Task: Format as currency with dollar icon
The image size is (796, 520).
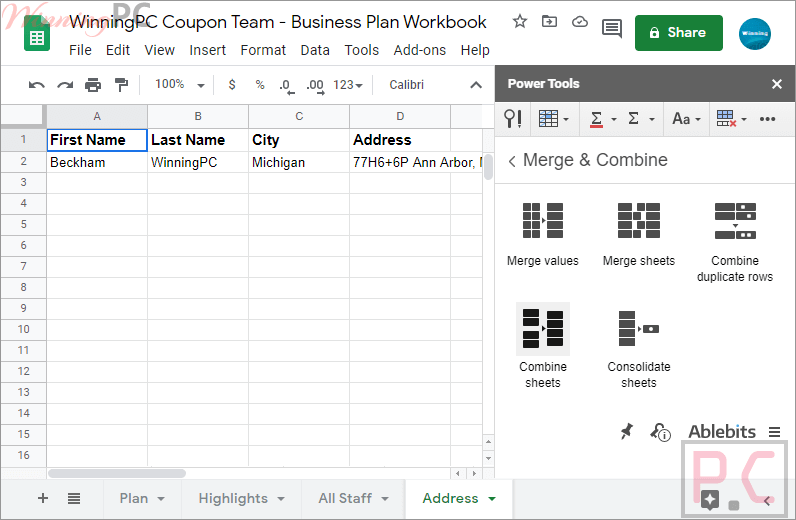Action: click(232, 84)
